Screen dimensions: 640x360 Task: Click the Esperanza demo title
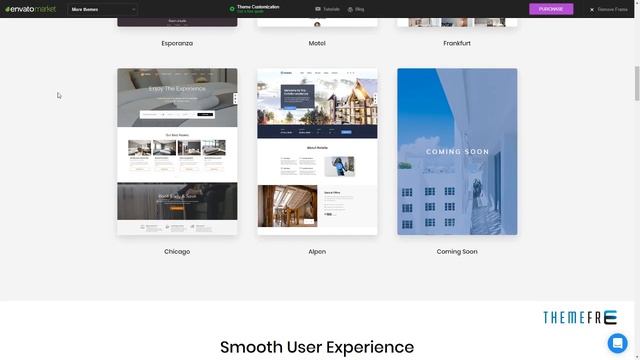pos(177,43)
